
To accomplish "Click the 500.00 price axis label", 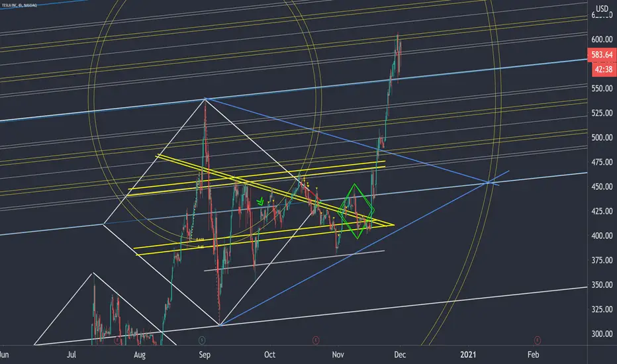I will (602, 138).
